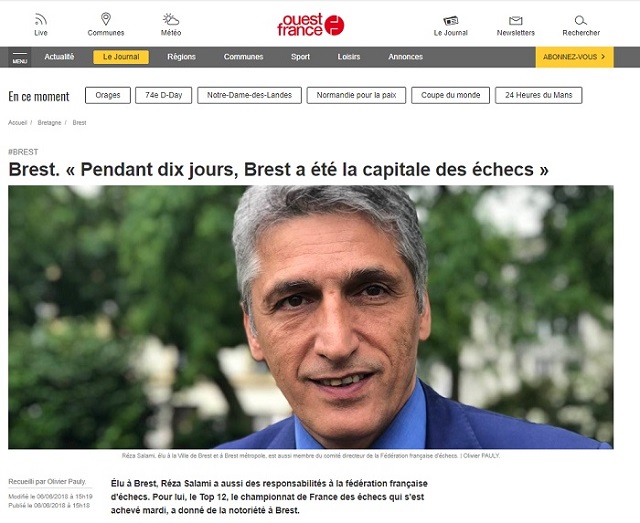
Task: Open the hamburger MENU icon
Action: point(20,57)
